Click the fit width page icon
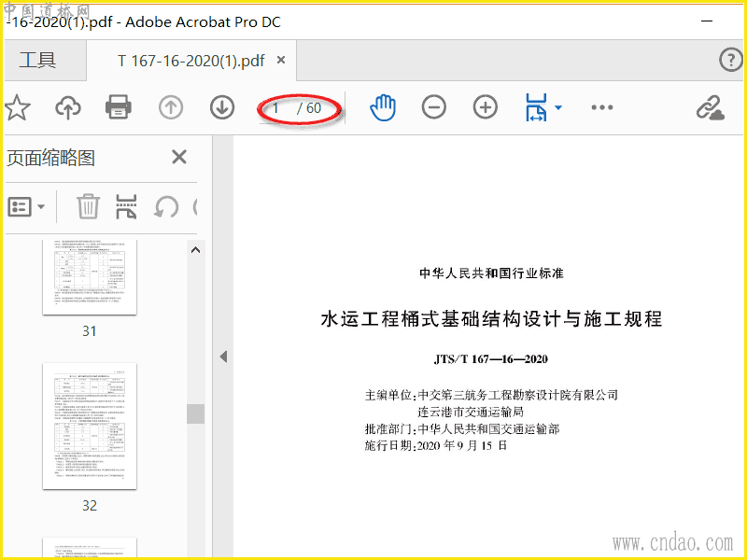This screenshot has width=747, height=560. [536, 107]
